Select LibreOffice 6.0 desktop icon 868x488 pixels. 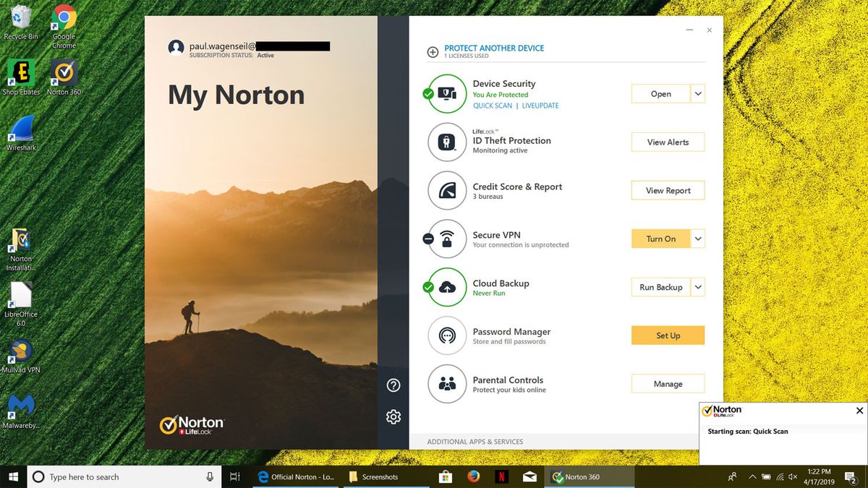pyautogui.click(x=21, y=304)
